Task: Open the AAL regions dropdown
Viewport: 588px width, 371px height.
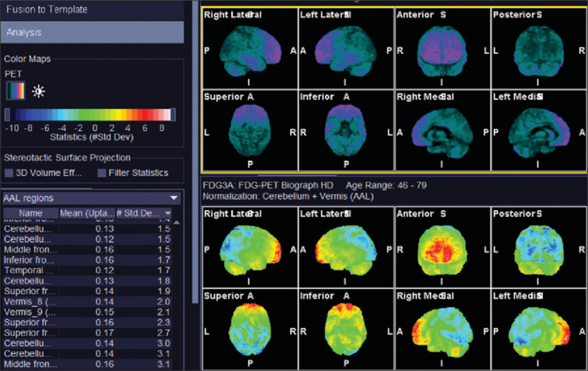Action: coord(174,198)
